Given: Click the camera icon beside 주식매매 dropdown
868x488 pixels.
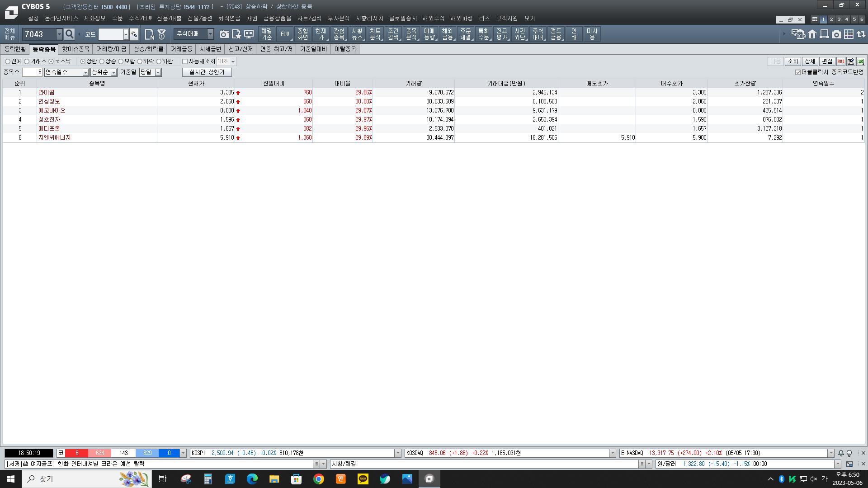Looking at the screenshot, I should coord(224,34).
